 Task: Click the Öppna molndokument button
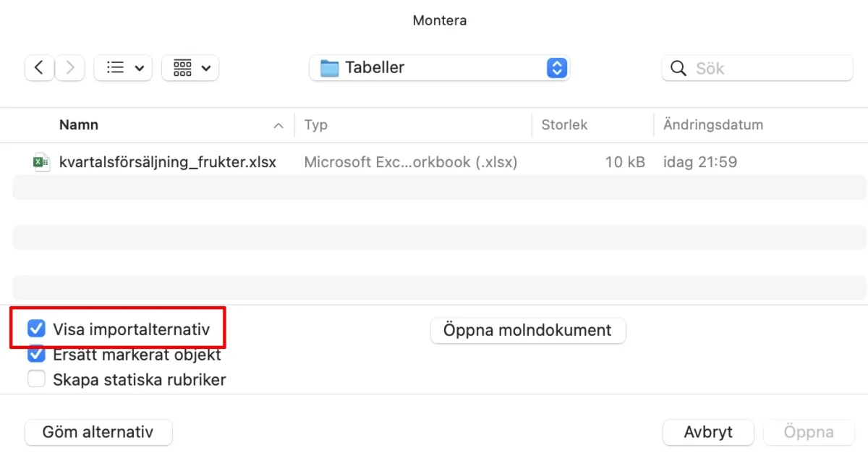click(527, 330)
